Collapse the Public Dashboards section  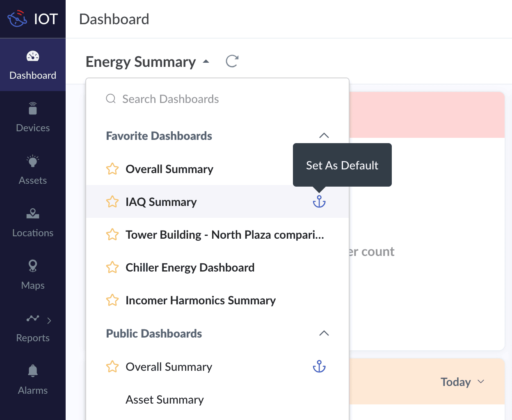point(324,333)
